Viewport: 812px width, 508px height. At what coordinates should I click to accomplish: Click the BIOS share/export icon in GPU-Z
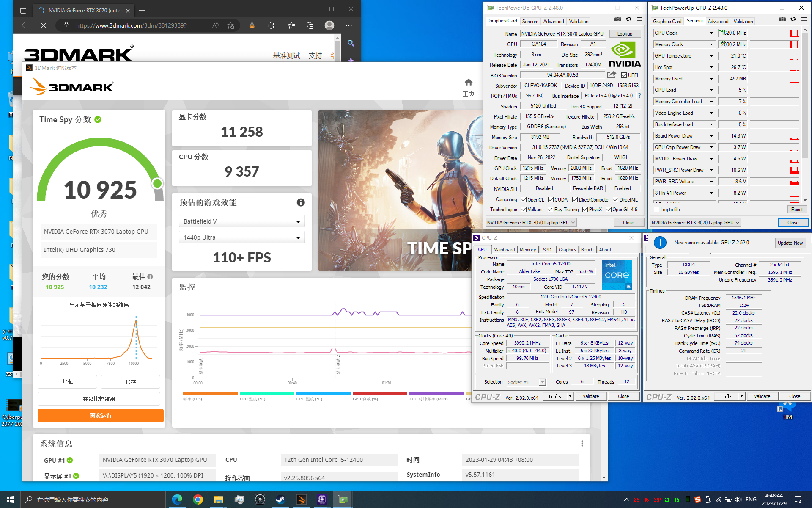pyautogui.click(x=612, y=75)
